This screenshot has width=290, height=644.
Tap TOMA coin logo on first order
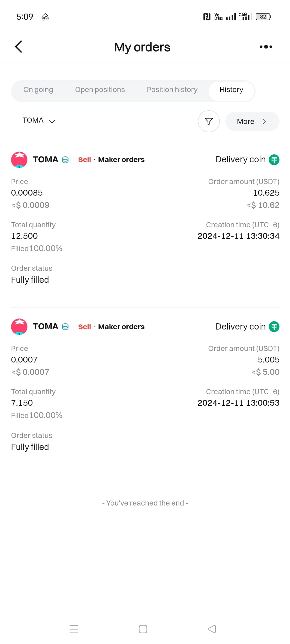point(19,160)
